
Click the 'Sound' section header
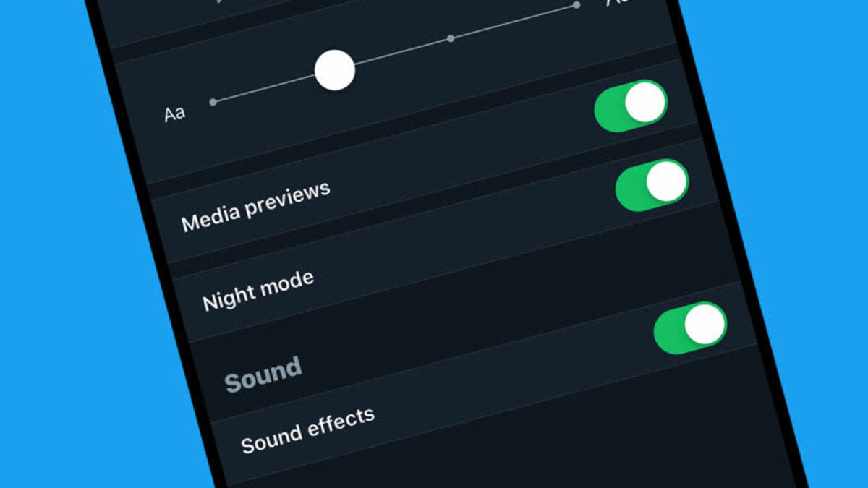coord(263,374)
